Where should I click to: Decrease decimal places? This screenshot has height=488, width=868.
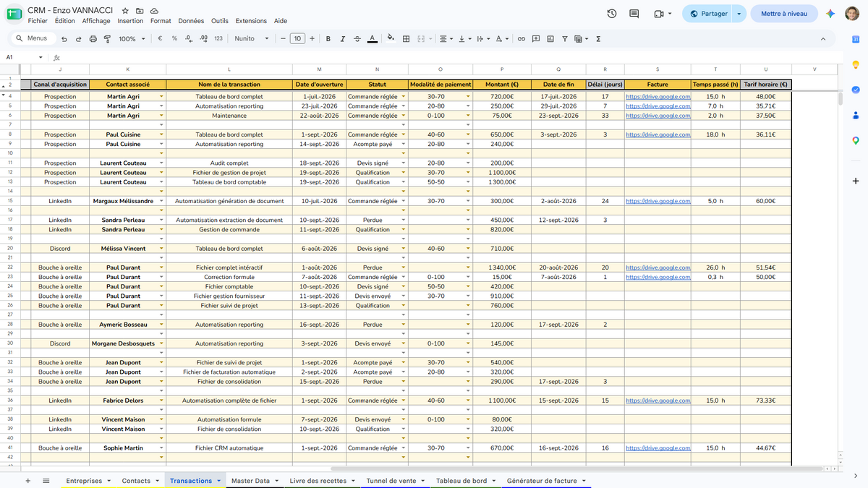(189, 39)
